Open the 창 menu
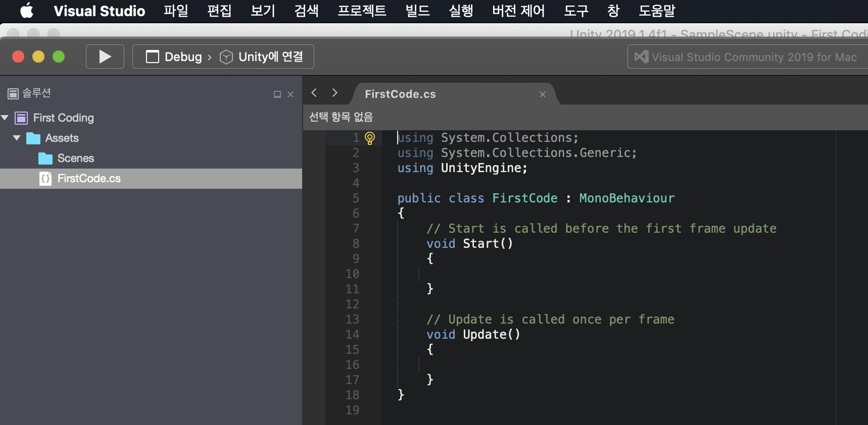Viewport: 868px width, 425px height. (x=613, y=11)
